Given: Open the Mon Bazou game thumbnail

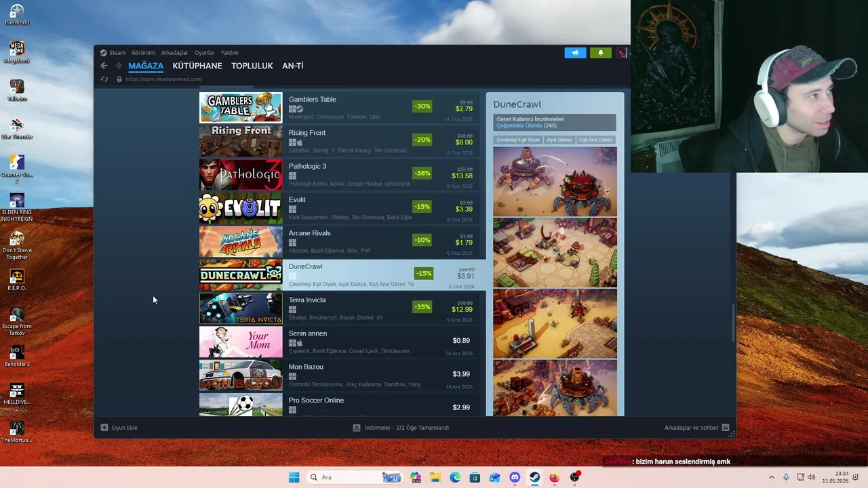Looking at the screenshot, I should click(x=241, y=375).
